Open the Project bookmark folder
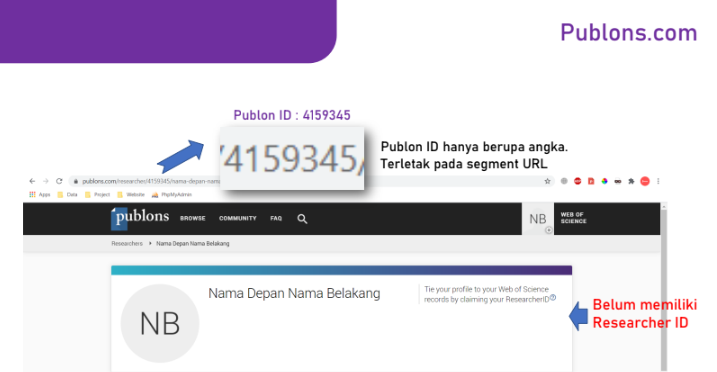 97,195
